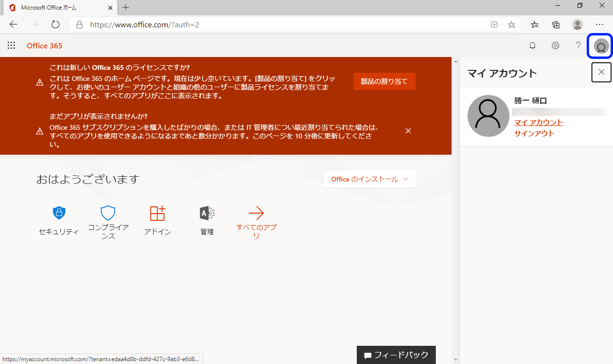Image resolution: width=613 pixels, height=364 pixels.
Task: Click the 勝一 樋口 user name
Action: tap(531, 101)
